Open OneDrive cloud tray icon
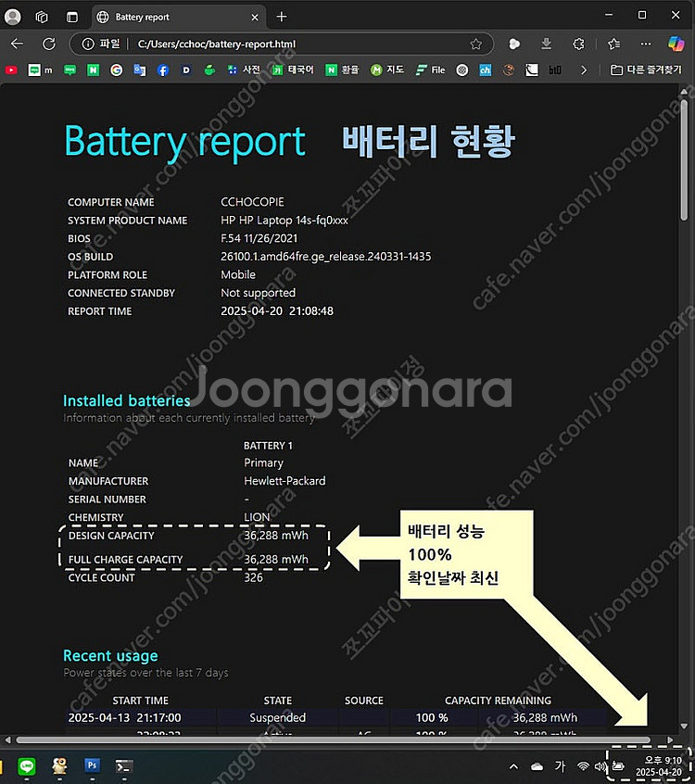 tap(537, 766)
